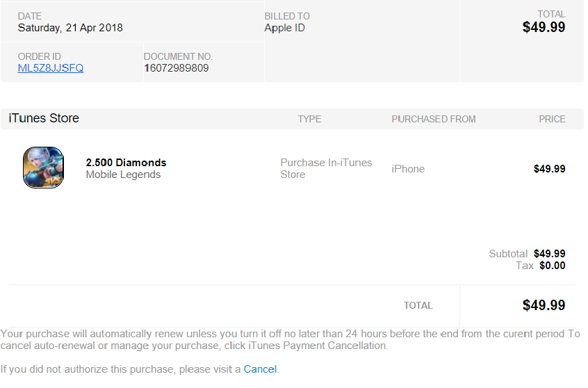Click the Tax $0.00 amount

553,266
